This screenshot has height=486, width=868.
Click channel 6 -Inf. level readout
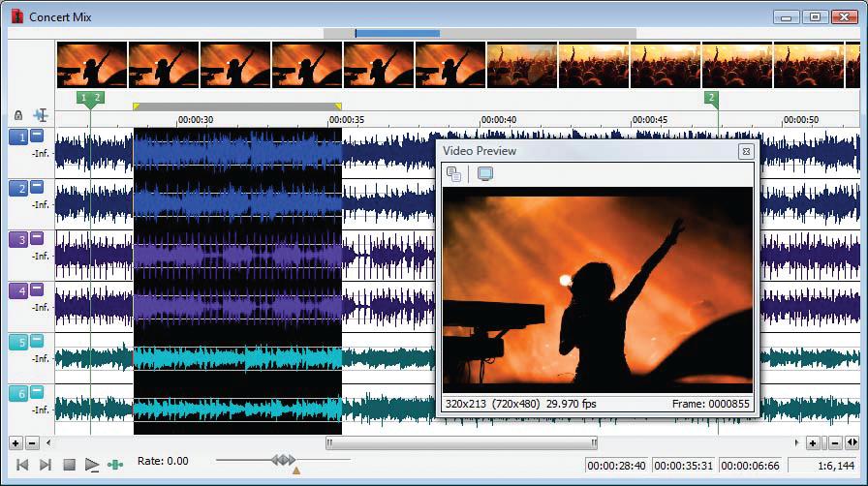(41, 410)
